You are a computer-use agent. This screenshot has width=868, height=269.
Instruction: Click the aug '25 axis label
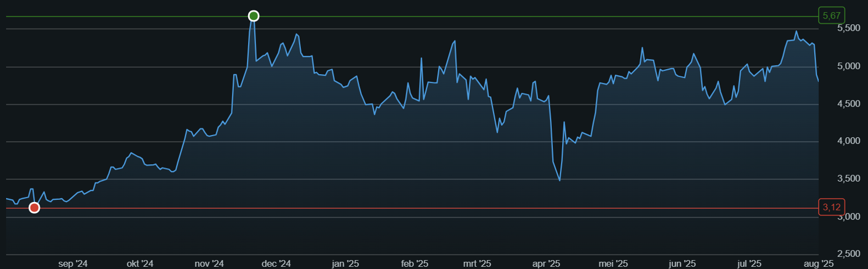(x=819, y=264)
